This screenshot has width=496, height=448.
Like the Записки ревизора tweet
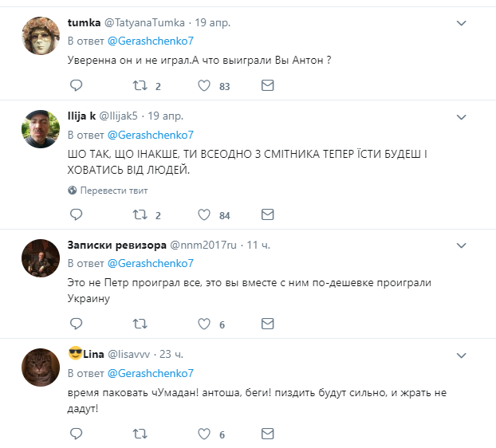click(x=203, y=324)
